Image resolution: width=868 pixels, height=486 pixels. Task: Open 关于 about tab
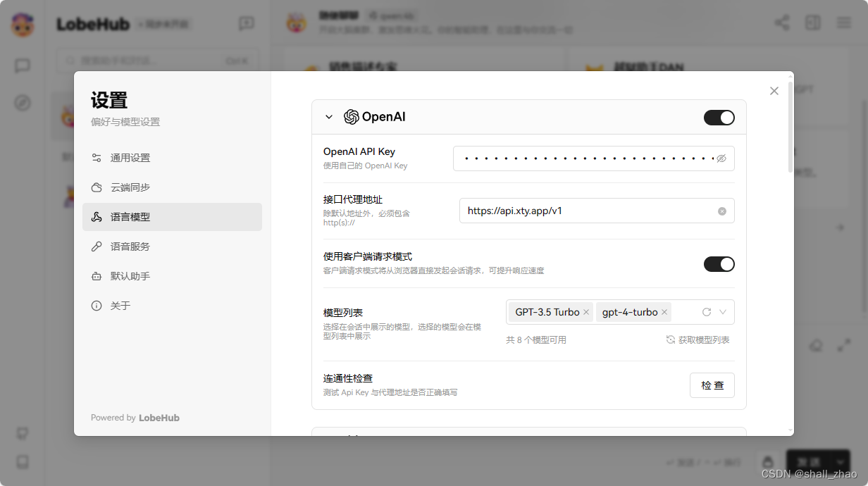pos(172,306)
